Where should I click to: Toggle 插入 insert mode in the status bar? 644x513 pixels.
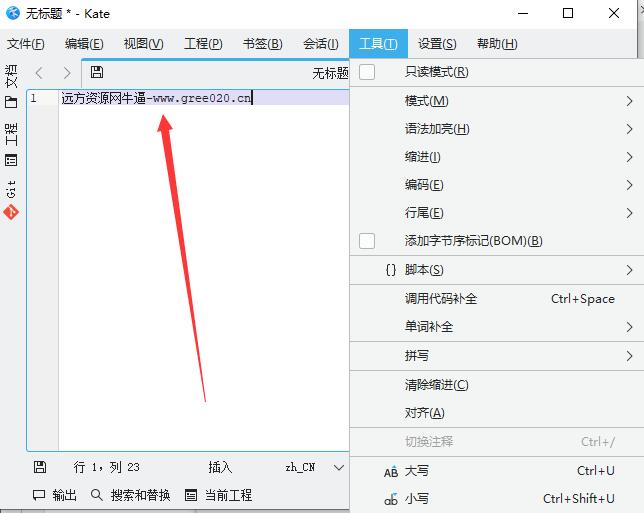(220, 467)
